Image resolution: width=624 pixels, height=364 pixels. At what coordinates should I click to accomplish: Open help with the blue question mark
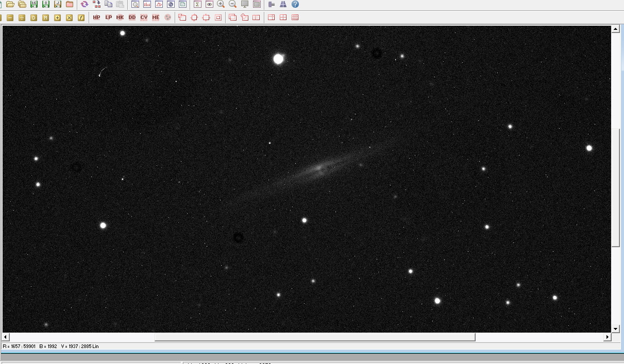[295, 4]
